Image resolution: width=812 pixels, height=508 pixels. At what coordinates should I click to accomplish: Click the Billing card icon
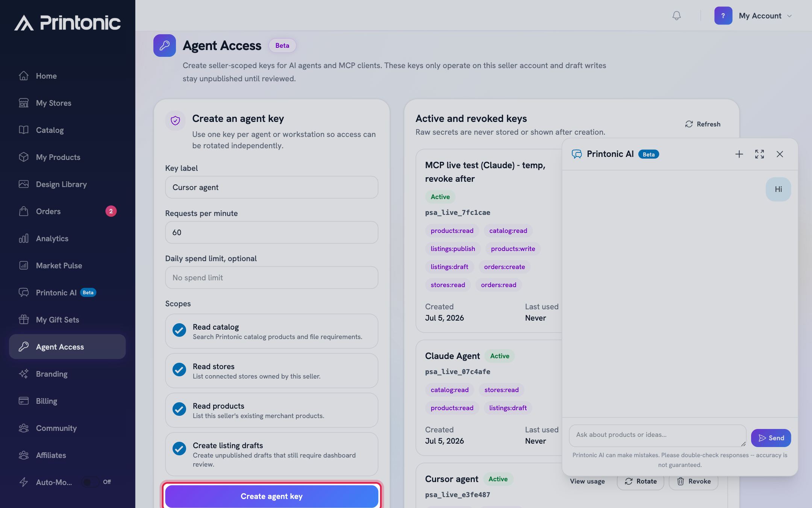[24, 401]
